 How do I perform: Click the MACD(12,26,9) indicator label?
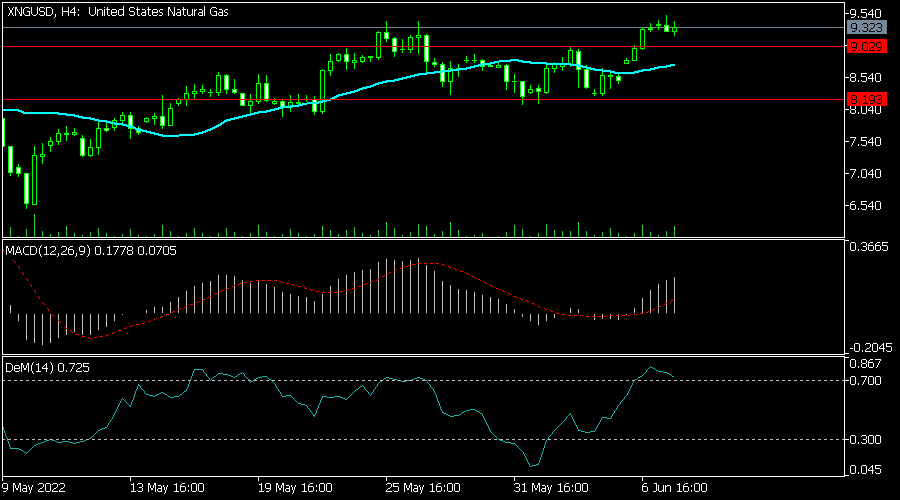pos(91,251)
